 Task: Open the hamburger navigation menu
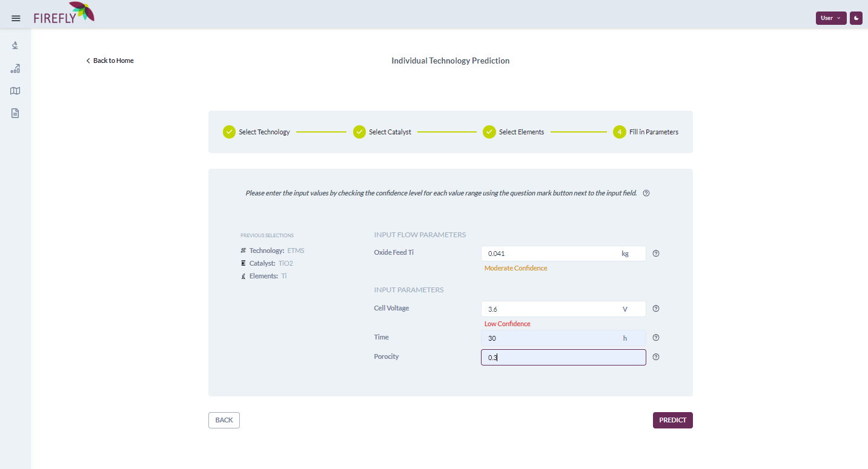click(x=16, y=18)
